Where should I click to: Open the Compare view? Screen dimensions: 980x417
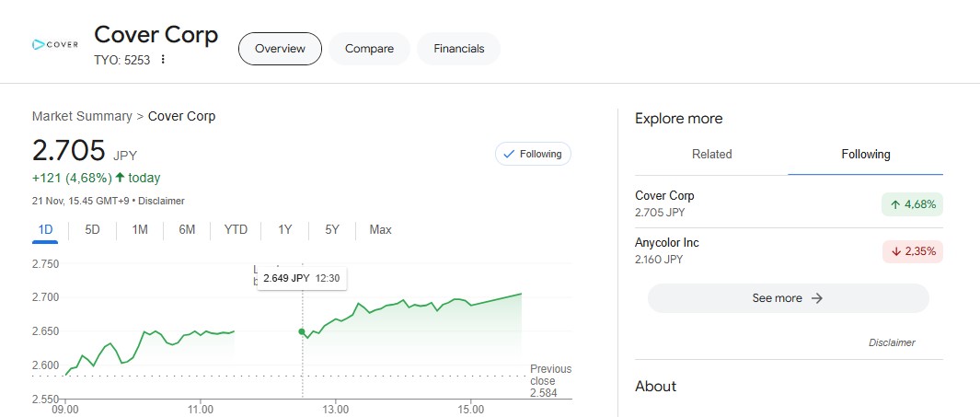(369, 49)
